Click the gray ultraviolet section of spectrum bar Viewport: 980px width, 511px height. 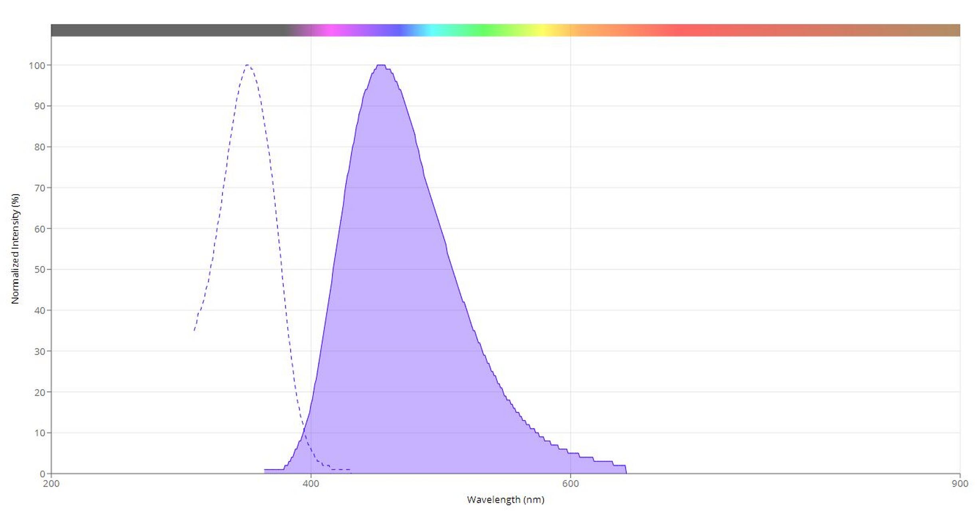point(168,30)
